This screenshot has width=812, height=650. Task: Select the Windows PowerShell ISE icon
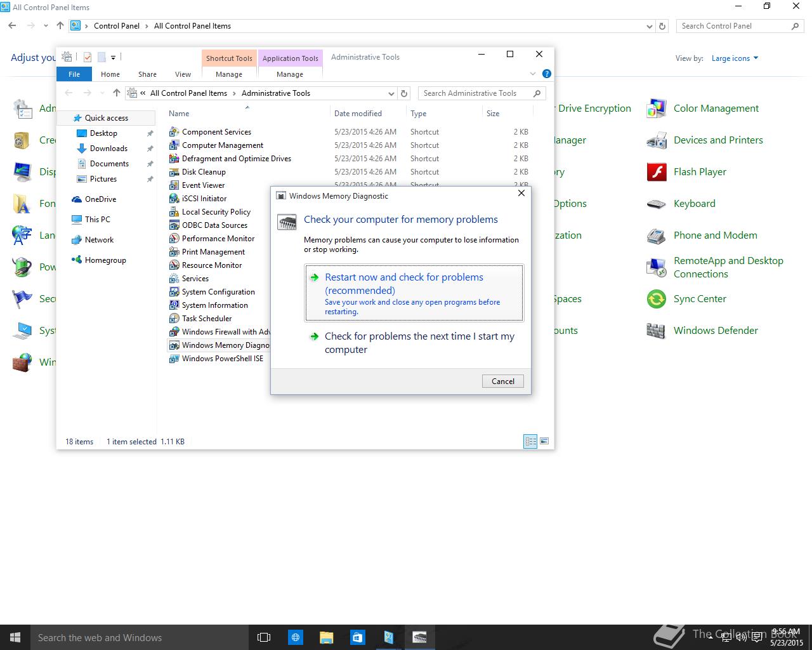pos(174,359)
